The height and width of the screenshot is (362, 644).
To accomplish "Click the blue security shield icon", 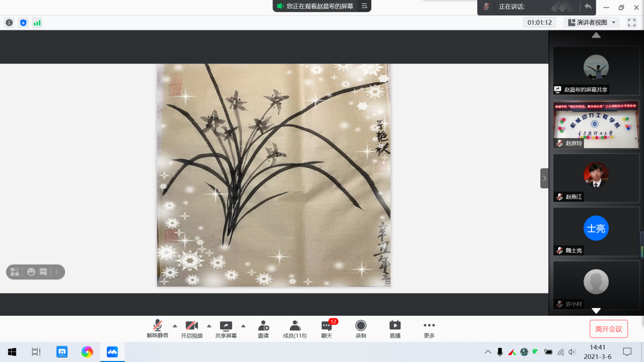I will pyautogui.click(x=23, y=22).
